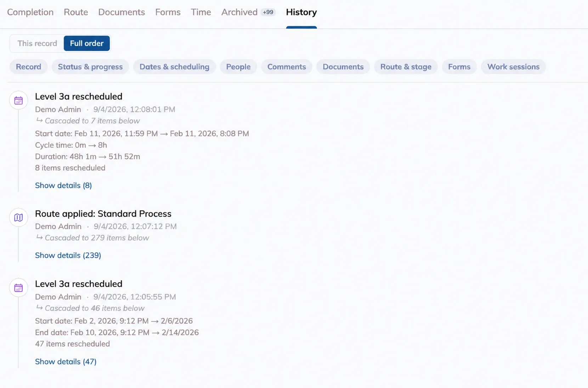The image size is (588, 388).
Task: Click the "Cycle time: 0m → 8h" line
Action: tap(71, 145)
